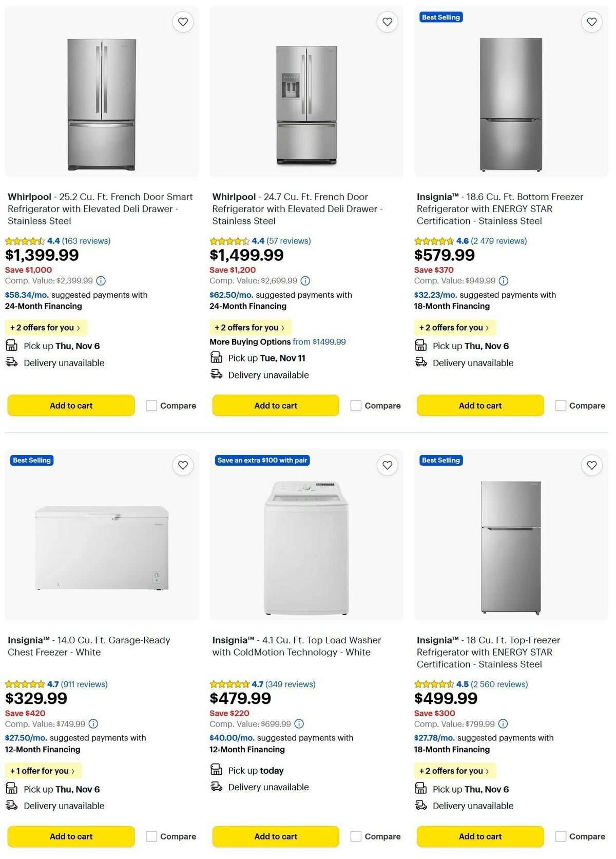
Task: Expand '+ 2 offers for you' under the Whirlpool refrigerator
Action: pyautogui.click(x=45, y=327)
